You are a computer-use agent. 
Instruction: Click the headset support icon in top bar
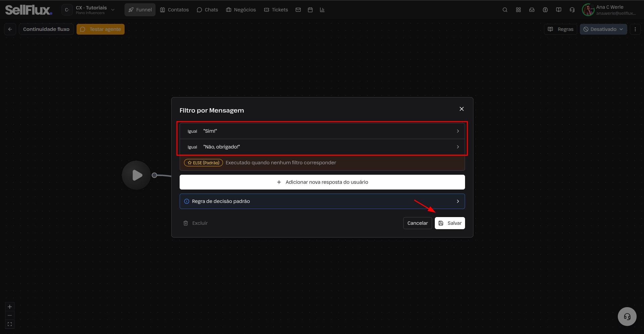572,10
